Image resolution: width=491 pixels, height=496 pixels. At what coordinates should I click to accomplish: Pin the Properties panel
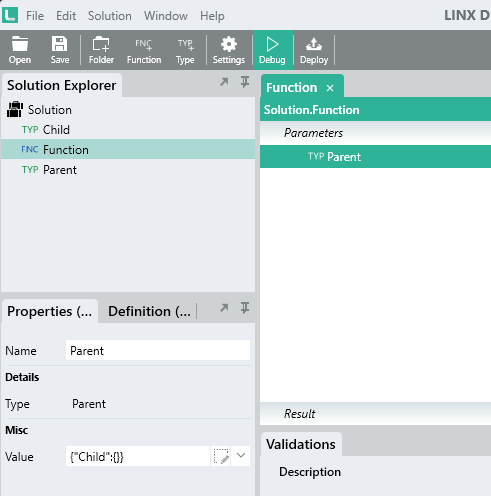(x=245, y=308)
